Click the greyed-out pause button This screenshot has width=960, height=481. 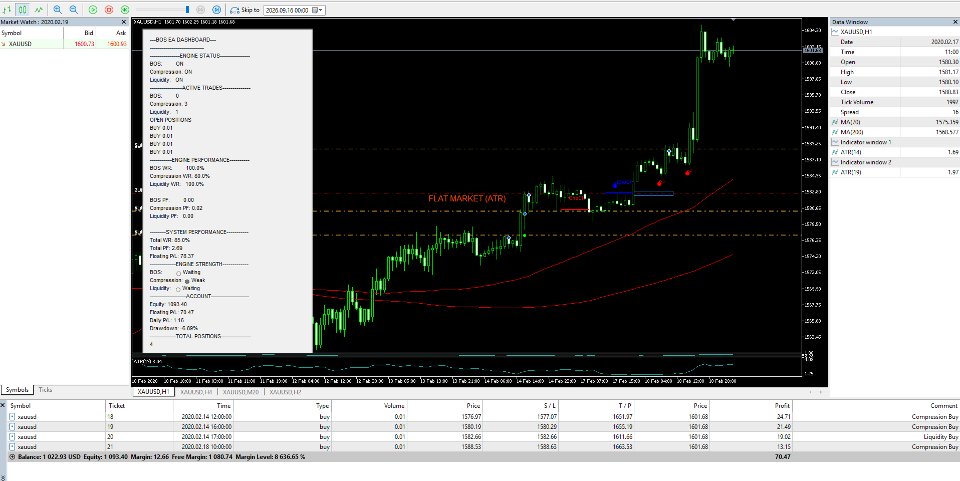pos(200,10)
